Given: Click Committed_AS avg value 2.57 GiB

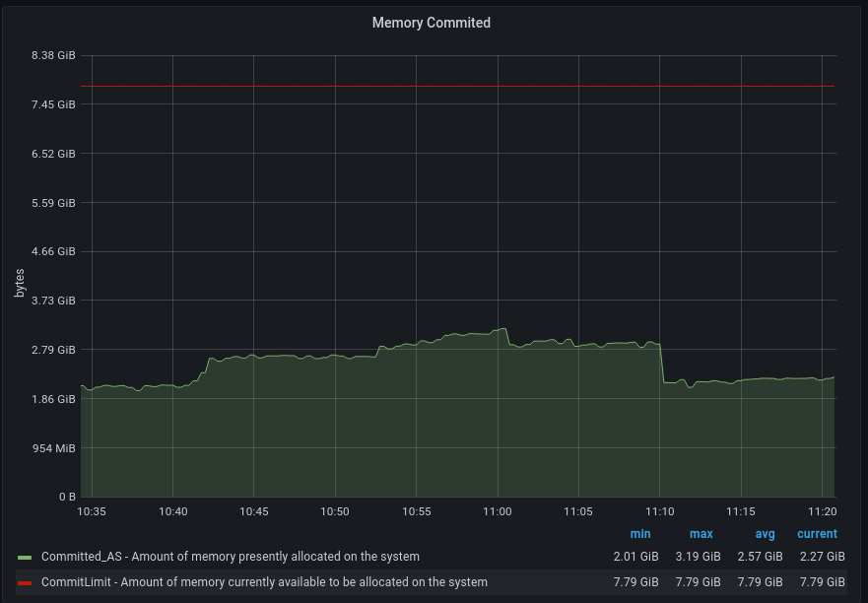Looking at the screenshot, I should 760,557.
